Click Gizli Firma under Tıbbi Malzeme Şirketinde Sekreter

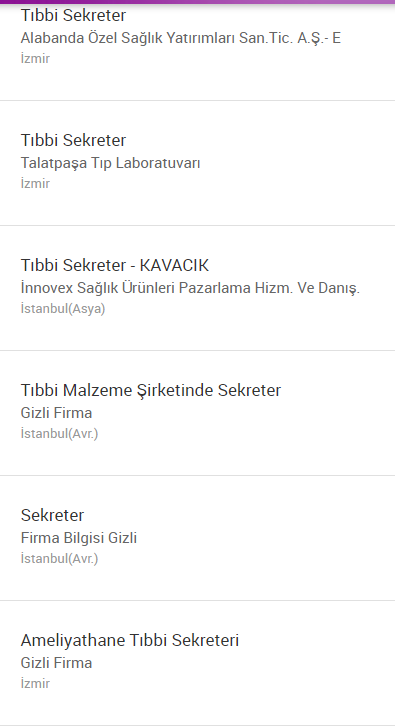pyautogui.click(x=56, y=413)
